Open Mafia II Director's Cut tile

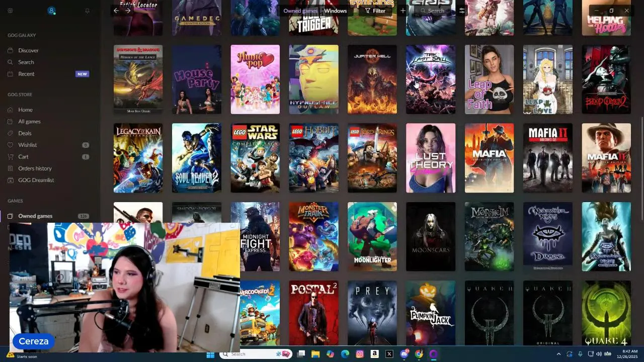click(x=548, y=158)
